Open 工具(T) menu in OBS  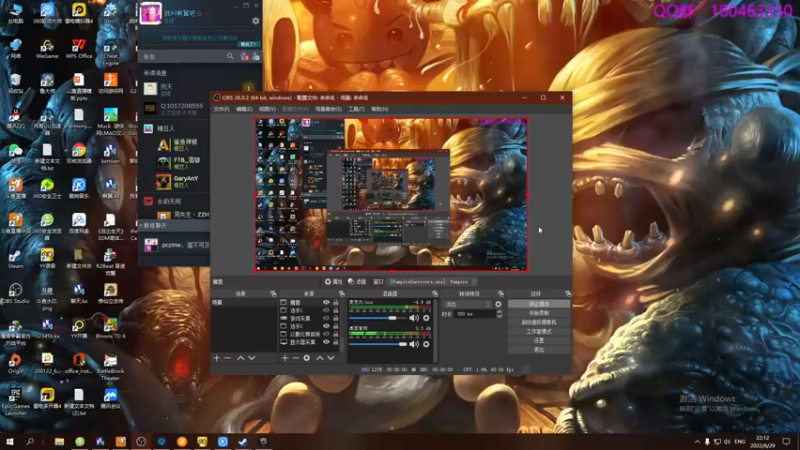[x=356, y=109]
